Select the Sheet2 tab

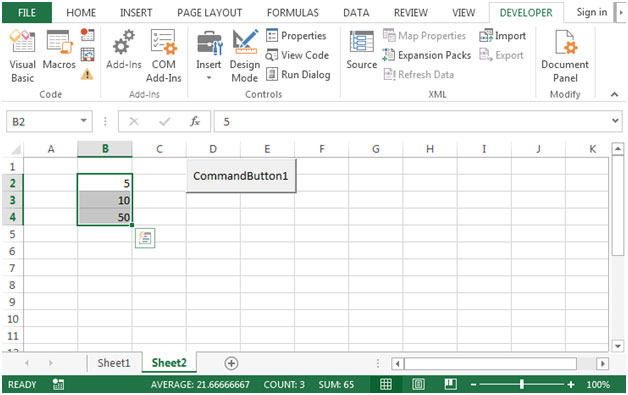click(x=169, y=363)
